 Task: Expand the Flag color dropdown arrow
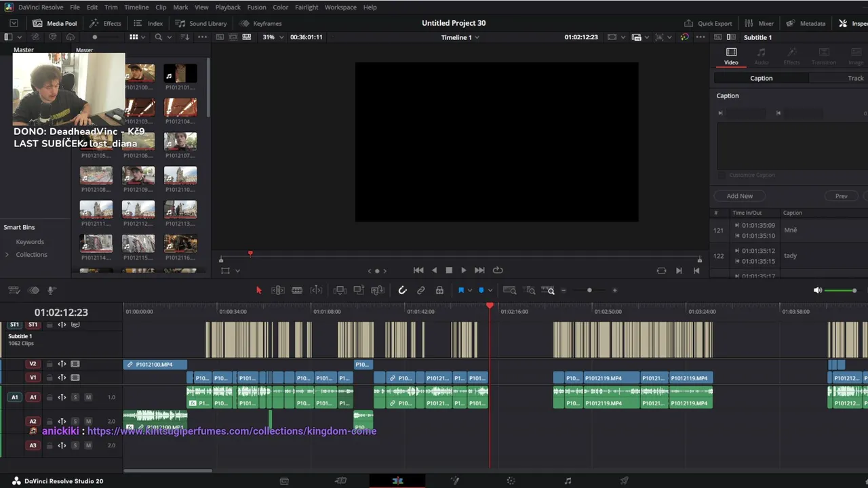pos(470,291)
